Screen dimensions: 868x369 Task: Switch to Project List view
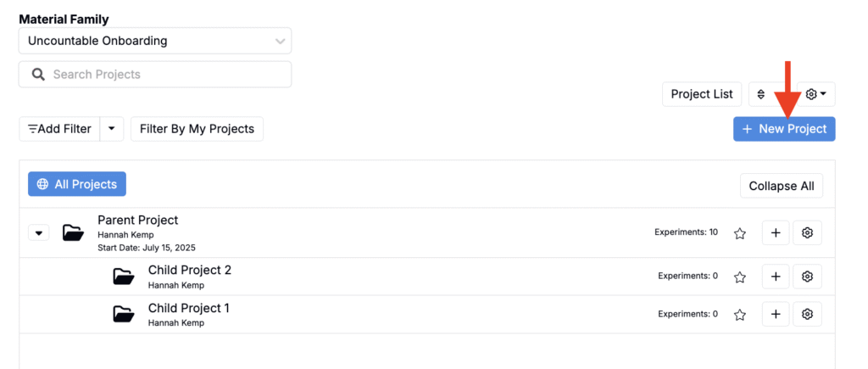[702, 94]
